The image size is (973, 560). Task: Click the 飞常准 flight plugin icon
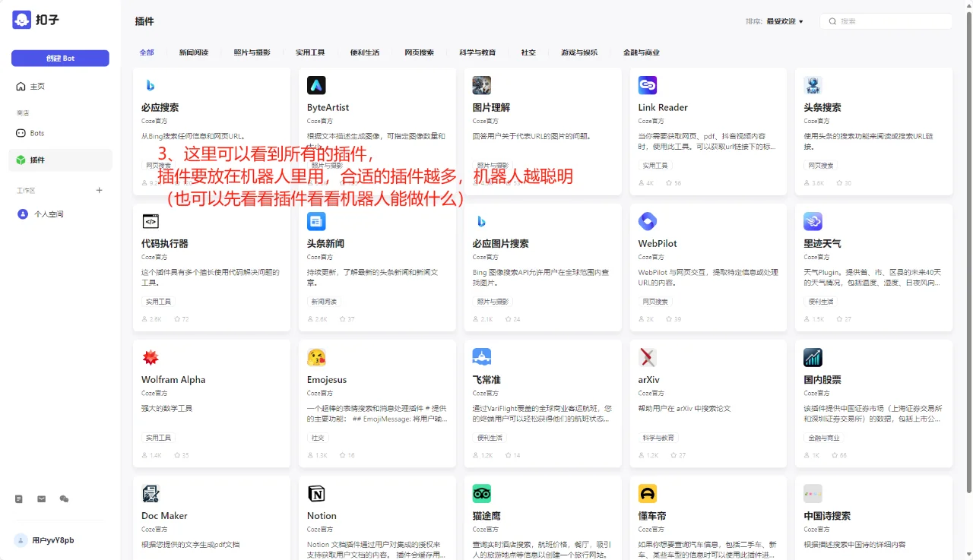(x=482, y=357)
